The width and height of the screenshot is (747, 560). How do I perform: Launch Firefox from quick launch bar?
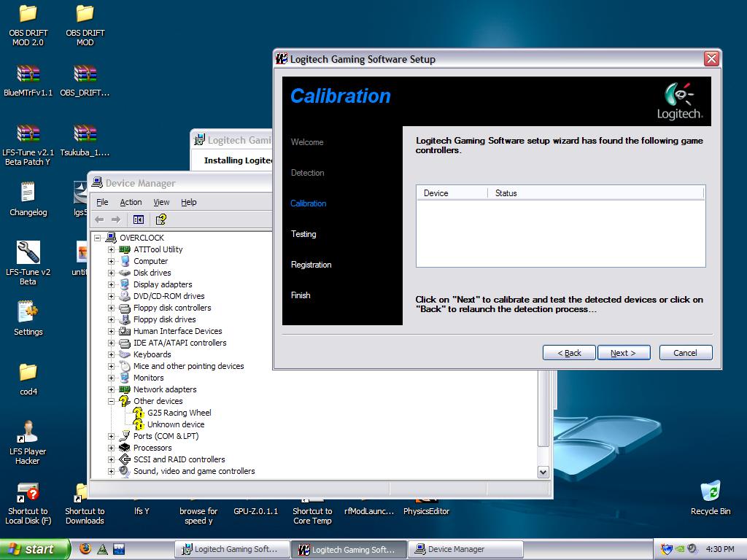click(x=85, y=548)
